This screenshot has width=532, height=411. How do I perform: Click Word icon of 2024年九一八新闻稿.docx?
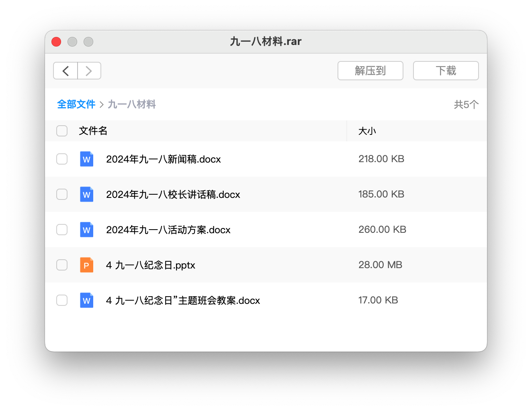click(x=87, y=159)
